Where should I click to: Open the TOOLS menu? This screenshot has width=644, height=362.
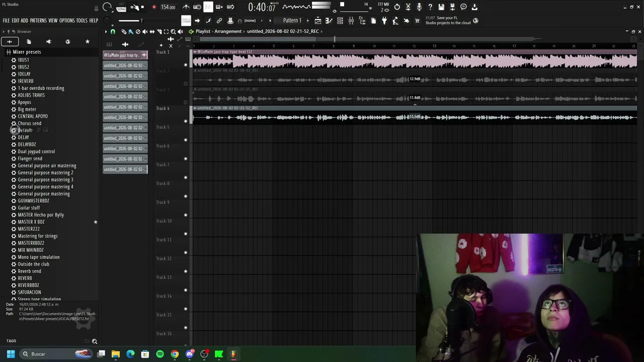tap(82, 21)
